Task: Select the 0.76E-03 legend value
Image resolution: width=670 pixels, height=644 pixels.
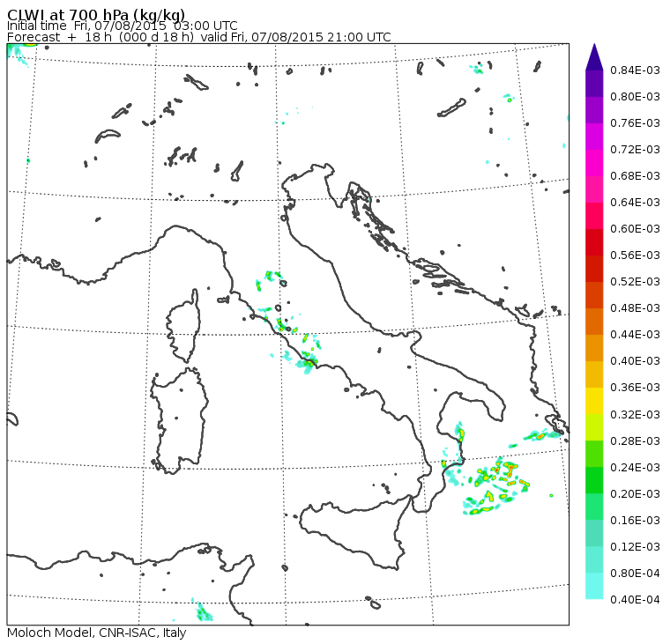Action: tap(635, 123)
